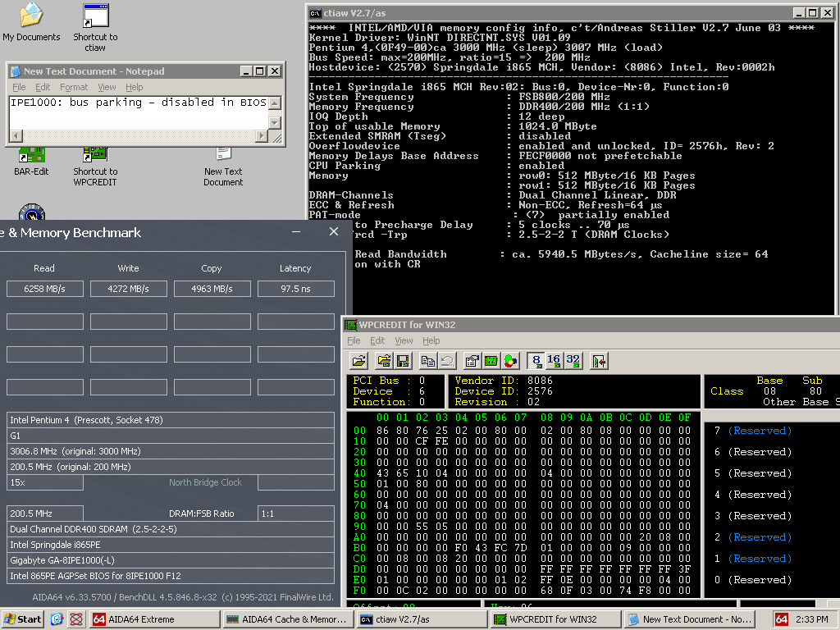Click the DRAM:FSB Ratio value 1:1
Screen dimensions: 840x630
295,514
